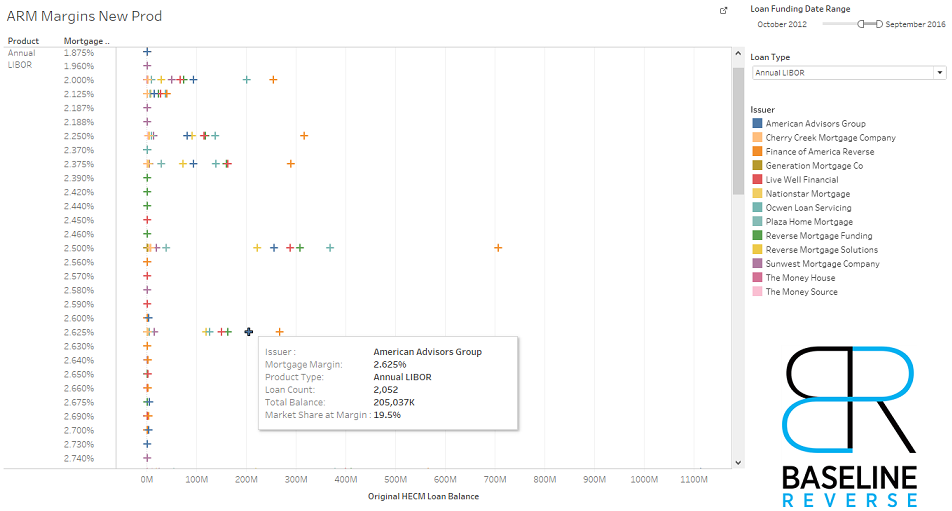Click the vertical scrollbar thumb of the chart
Viewport: 952px width, 511px height.
[738, 130]
